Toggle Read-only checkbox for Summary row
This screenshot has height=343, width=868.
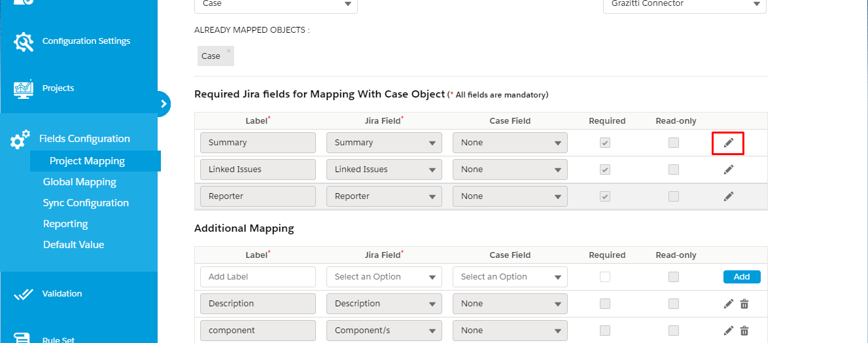(674, 143)
